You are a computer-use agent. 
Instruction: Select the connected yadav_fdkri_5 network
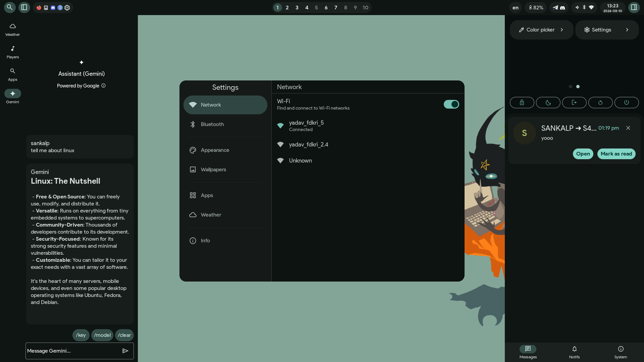368,126
